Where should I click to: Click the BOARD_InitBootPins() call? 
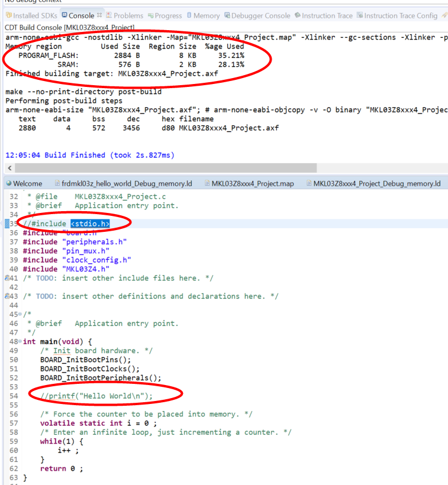tap(85, 360)
